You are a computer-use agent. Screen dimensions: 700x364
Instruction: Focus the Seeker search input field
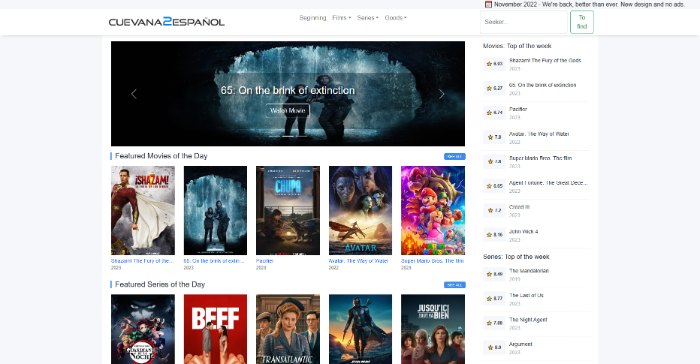click(x=524, y=22)
